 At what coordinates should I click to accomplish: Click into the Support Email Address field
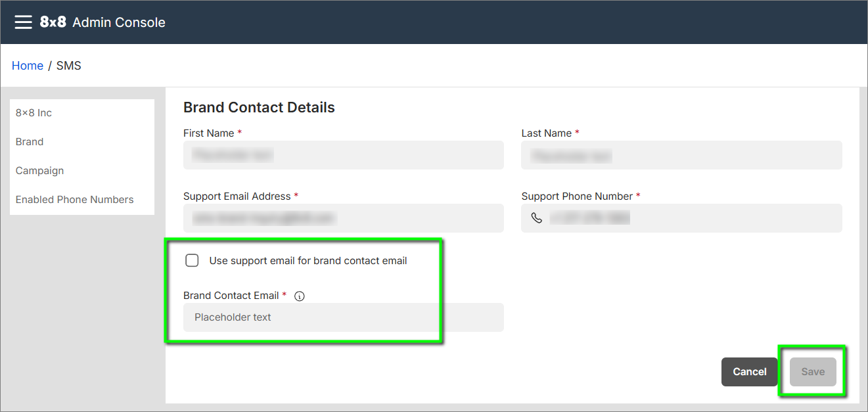click(343, 218)
